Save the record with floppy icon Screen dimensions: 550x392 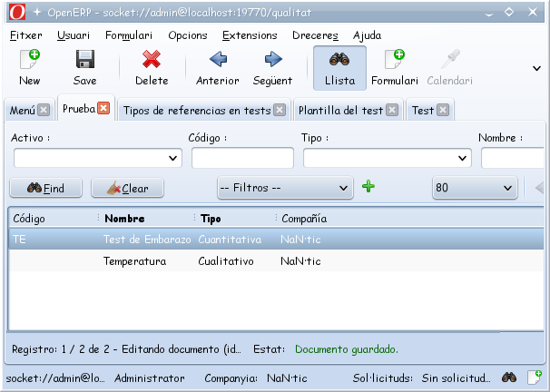(85, 59)
